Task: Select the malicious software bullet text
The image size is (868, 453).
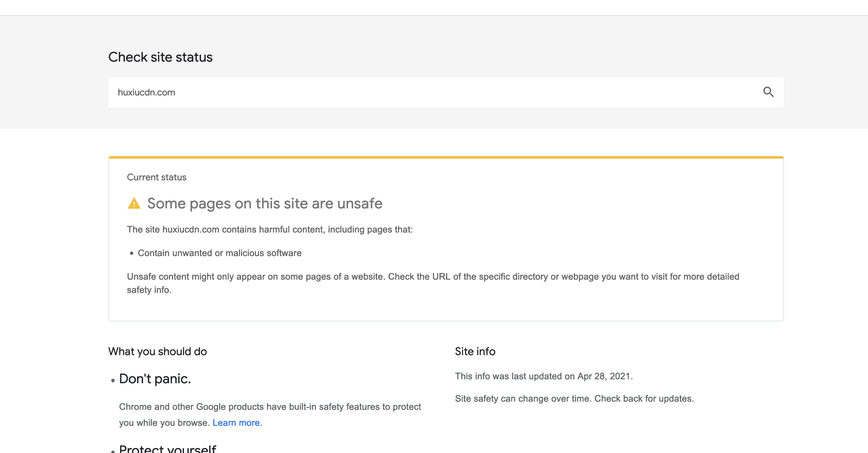Action: (219, 253)
